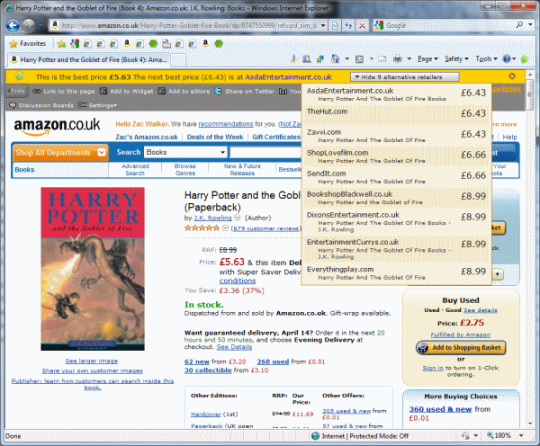Open the first Amazon bookmark in the Favorites bar
The height and width of the screenshot is (446, 540).
click(x=127, y=43)
